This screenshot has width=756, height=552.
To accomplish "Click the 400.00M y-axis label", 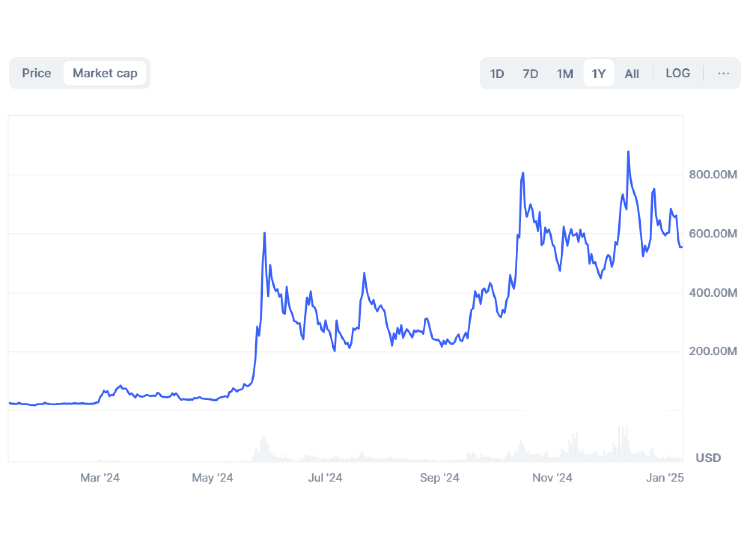I will pyautogui.click(x=713, y=293).
